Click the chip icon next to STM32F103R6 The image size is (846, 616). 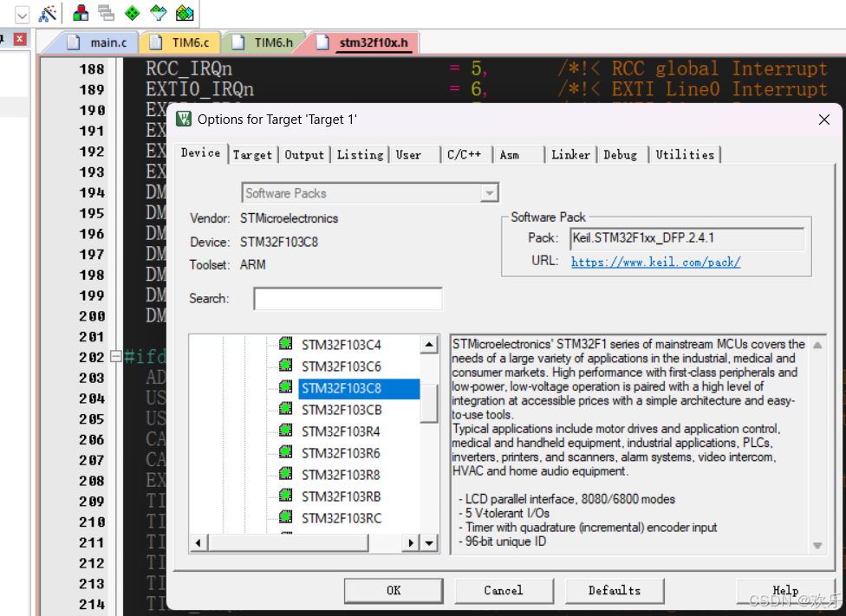285,452
